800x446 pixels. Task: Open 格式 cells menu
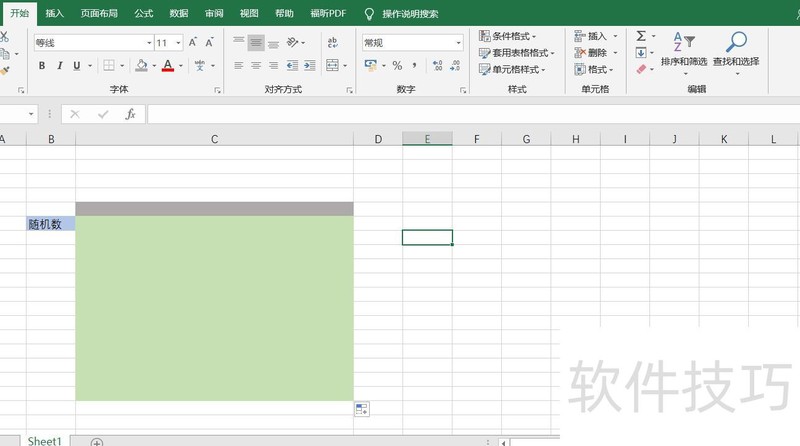pyautogui.click(x=594, y=69)
